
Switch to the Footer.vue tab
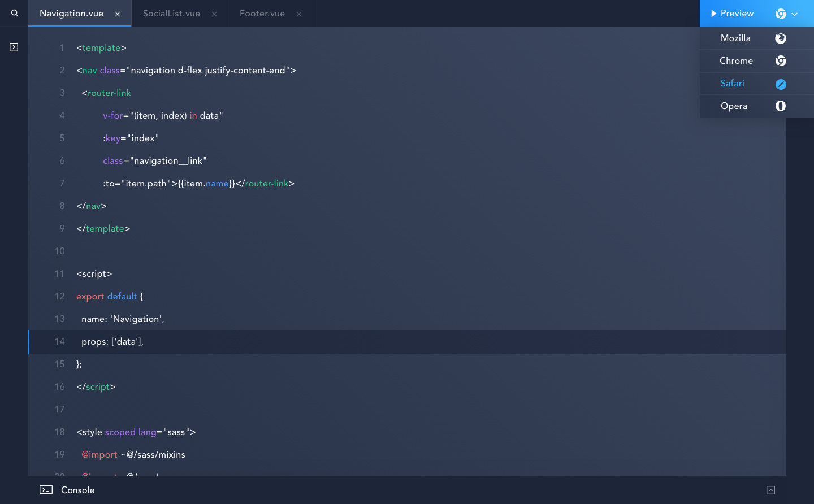(x=262, y=14)
